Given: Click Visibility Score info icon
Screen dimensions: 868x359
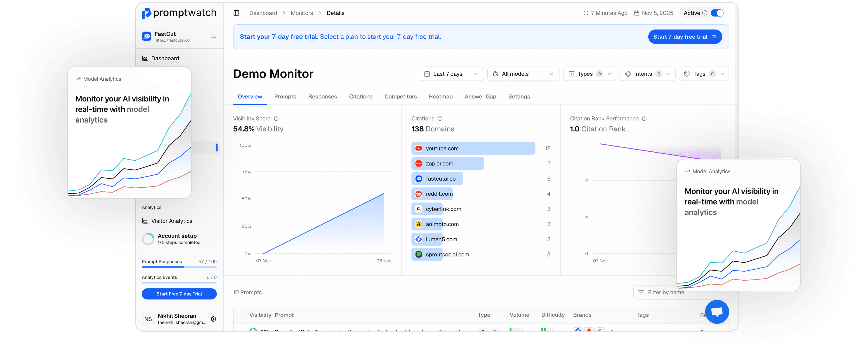Looking at the screenshot, I should pyautogui.click(x=276, y=119).
